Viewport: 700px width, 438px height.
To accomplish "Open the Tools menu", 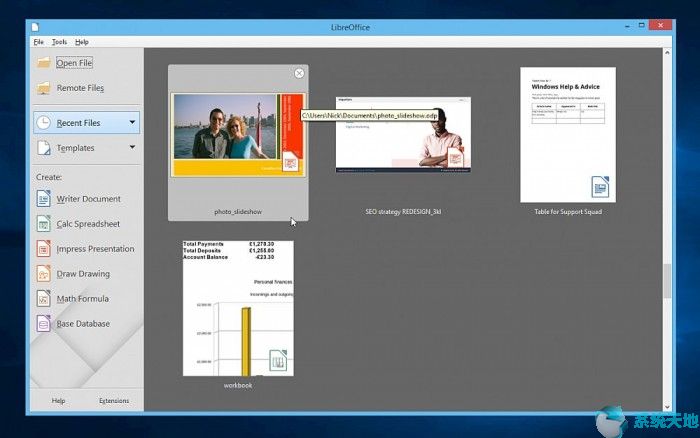I will 59,42.
